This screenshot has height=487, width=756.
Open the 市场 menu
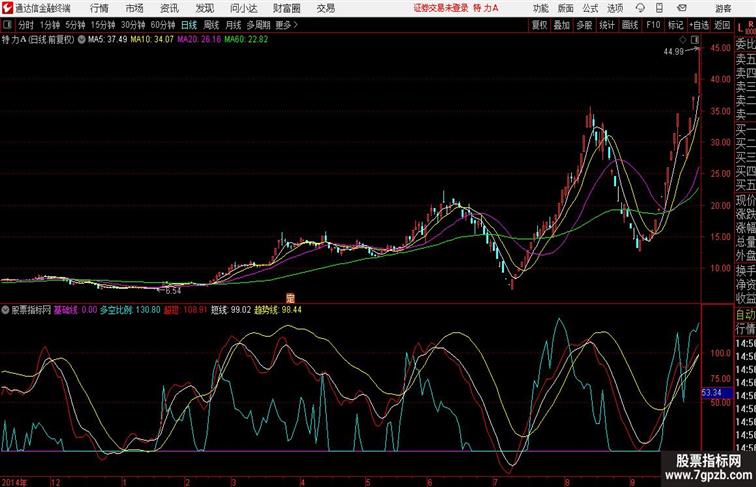135,8
